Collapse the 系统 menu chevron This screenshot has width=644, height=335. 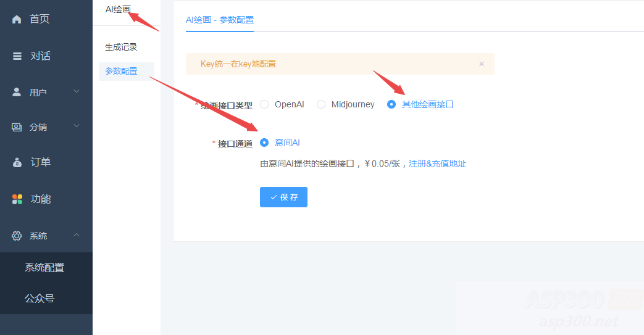[77, 235]
